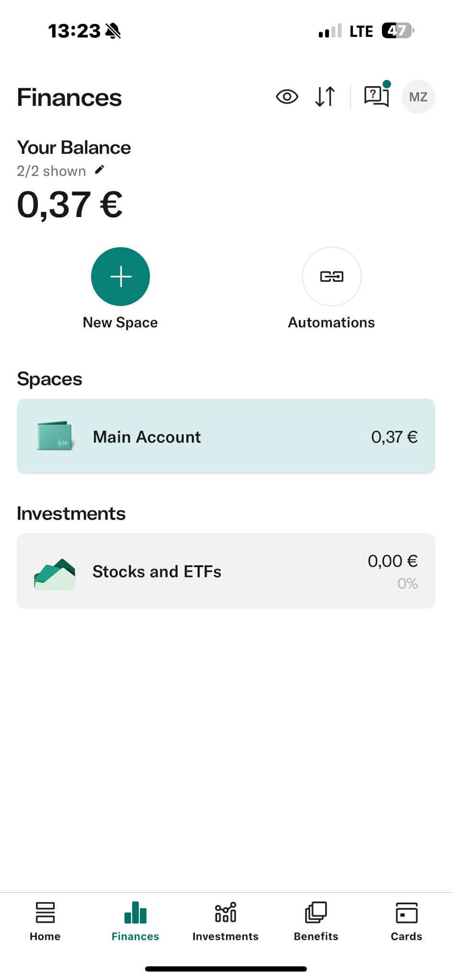Tap the New Space label
This screenshot has width=452, height=980.
120,322
